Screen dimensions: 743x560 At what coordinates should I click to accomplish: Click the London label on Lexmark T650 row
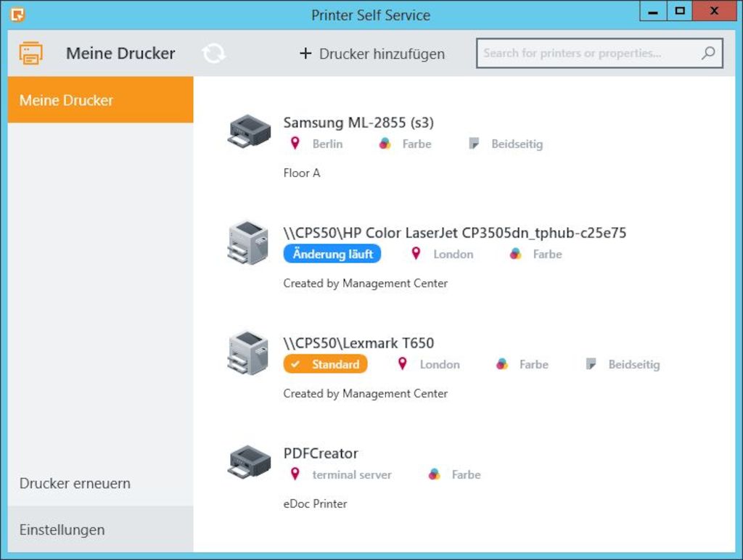[440, 365]
